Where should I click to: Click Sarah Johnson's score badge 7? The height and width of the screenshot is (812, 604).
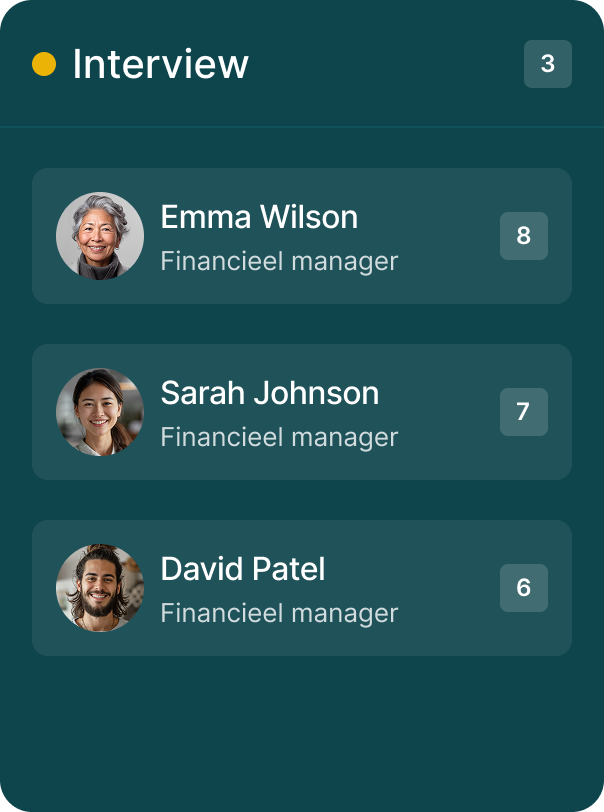point(524,412)
